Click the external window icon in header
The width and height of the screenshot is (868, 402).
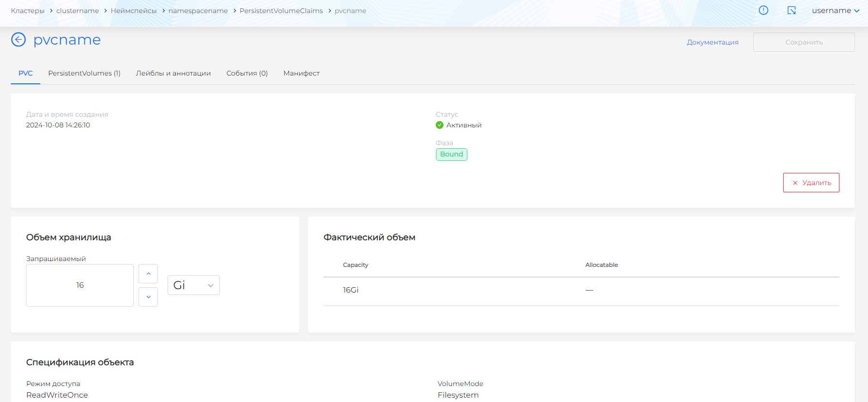pyautogui.click(x=791, y=10)
